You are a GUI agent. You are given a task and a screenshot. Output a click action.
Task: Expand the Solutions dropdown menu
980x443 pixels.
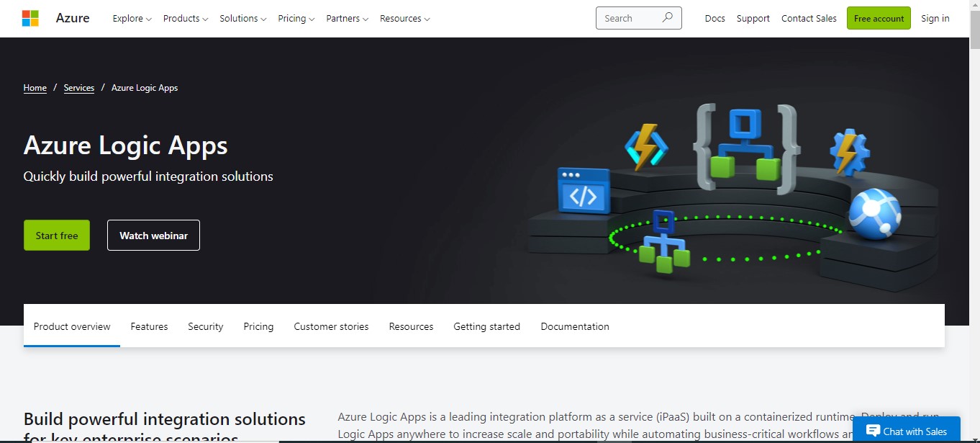pos(243,19)
